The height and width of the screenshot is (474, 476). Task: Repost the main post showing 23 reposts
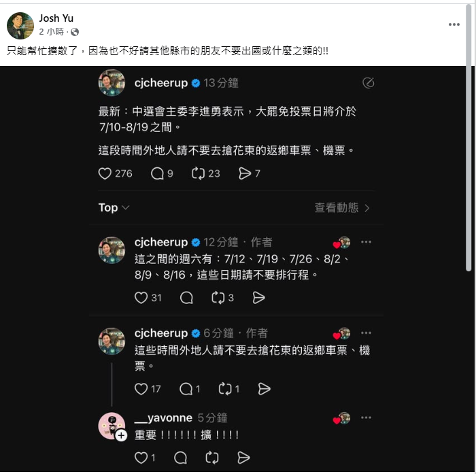198,173
